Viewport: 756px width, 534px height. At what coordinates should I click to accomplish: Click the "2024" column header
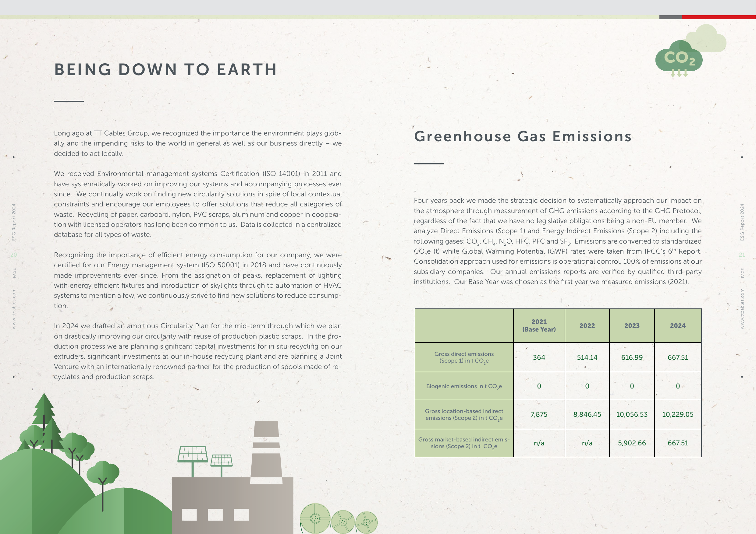[678, 325]
